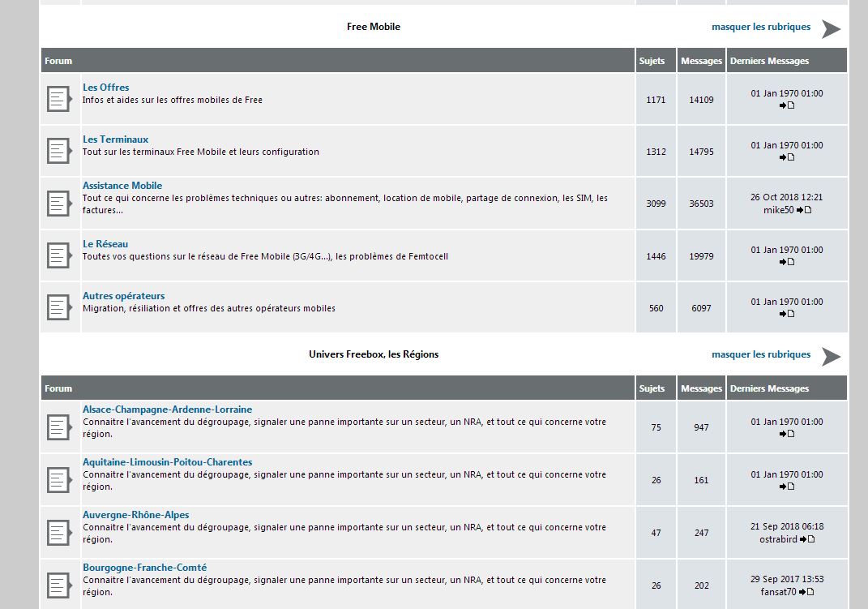Click the date 21 Sep 2018 06:18

click(787, 526)
